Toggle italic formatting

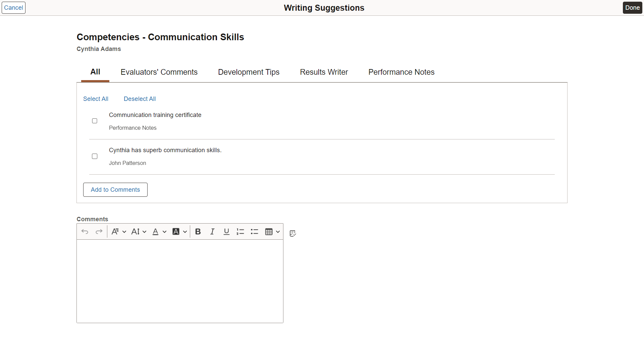(x=212, y=232)
